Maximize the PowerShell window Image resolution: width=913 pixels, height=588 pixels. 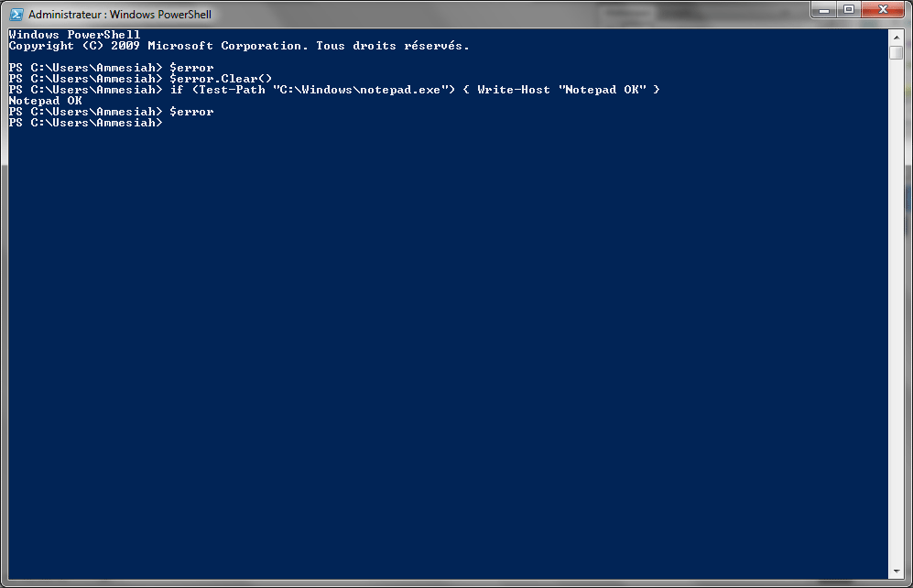click(x=849, y=10)
